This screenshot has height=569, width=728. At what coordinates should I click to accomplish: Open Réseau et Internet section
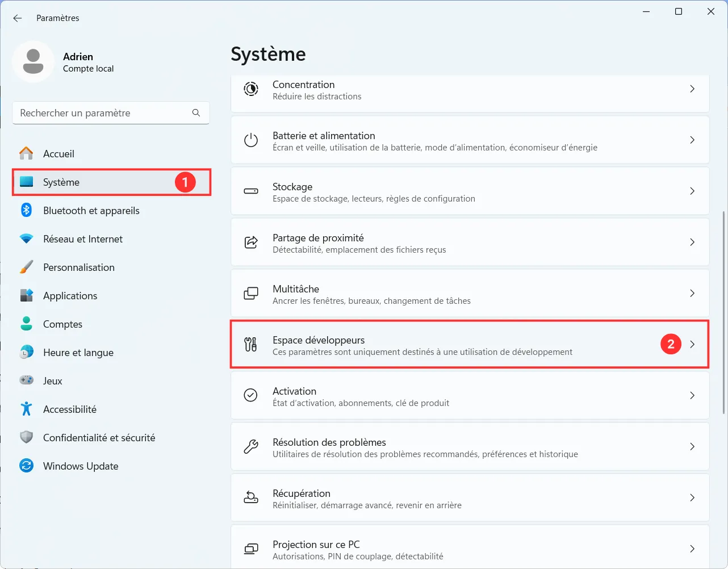[x=83, y=239]
